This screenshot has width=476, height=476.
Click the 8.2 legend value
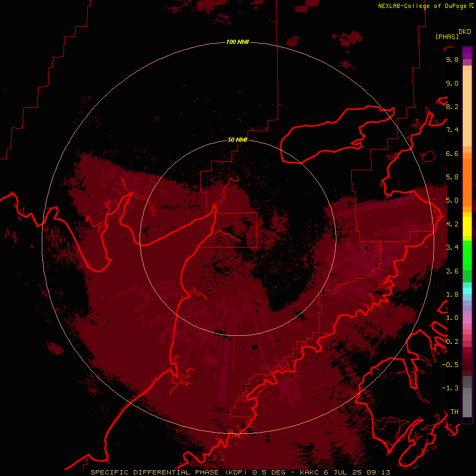tap(452, 106)
